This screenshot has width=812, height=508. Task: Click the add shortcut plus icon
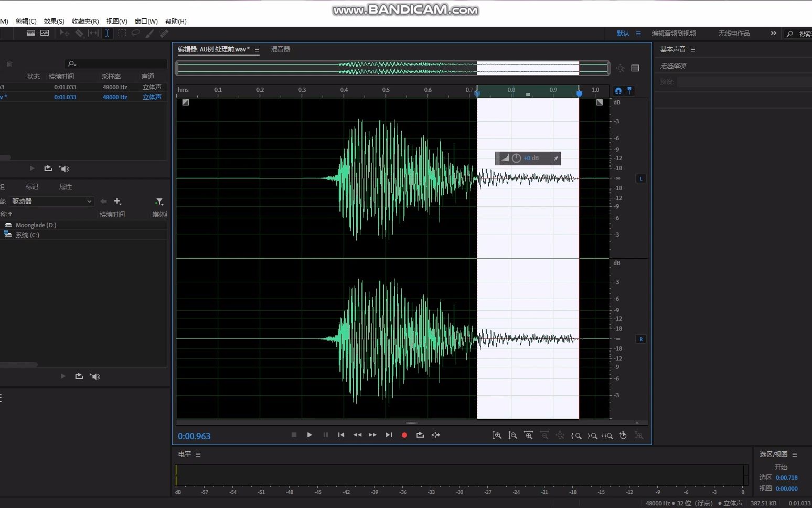[x=117, y=202]
